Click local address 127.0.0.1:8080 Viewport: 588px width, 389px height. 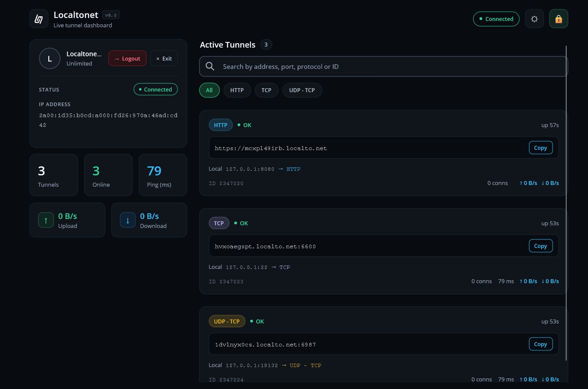[250, 169]
